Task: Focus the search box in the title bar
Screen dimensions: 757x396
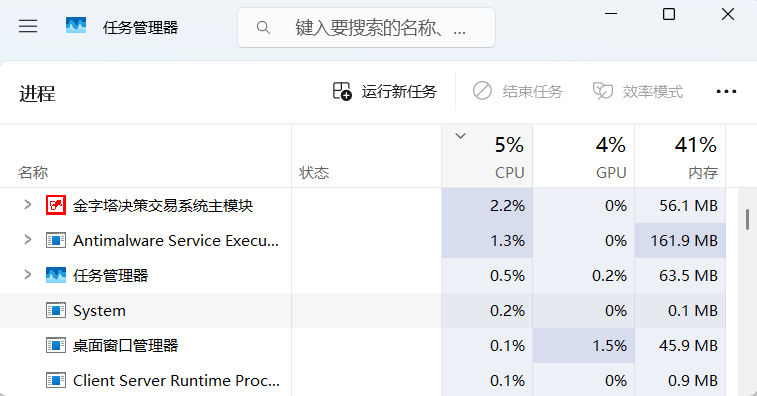Action: (x=366, y=28)
